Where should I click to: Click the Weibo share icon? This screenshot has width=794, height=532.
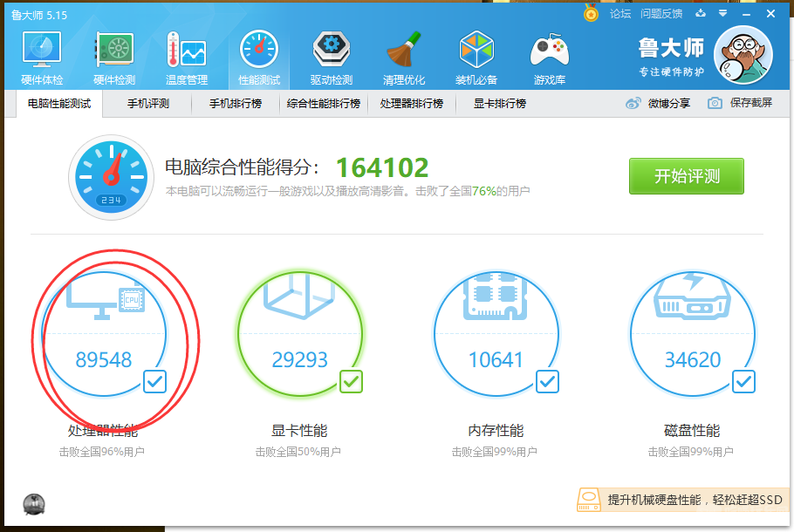coord(633,103)
